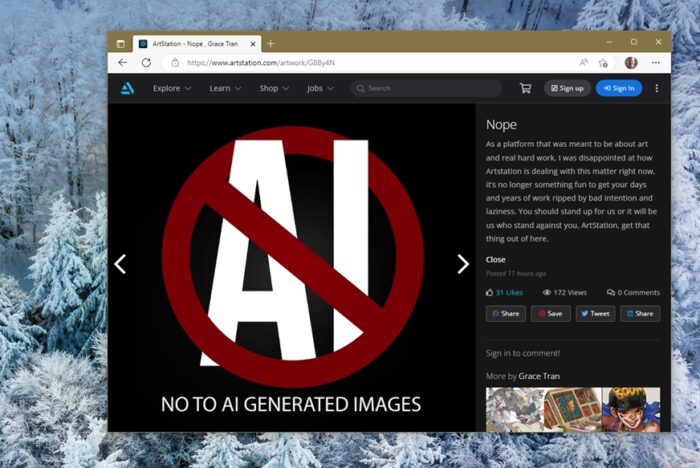The height and width of the screenshot is (468, 700).
Task: Expand the Jobs menu
Action: click(320, 88)
